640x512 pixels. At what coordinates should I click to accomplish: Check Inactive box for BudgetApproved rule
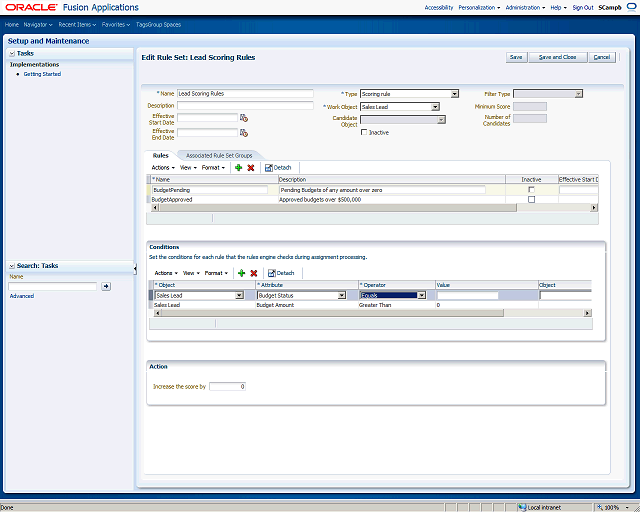coord(531,200)
